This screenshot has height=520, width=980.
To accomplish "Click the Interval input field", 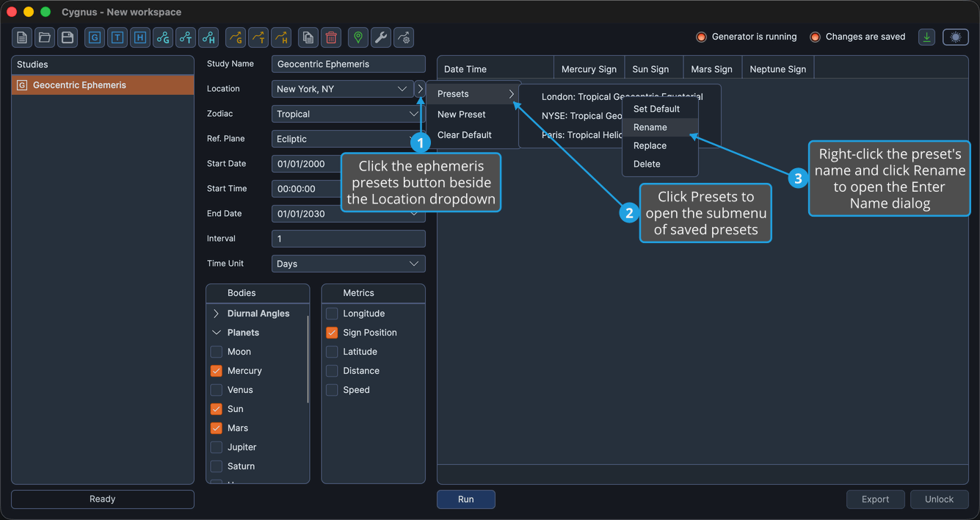I will point(349,239).
